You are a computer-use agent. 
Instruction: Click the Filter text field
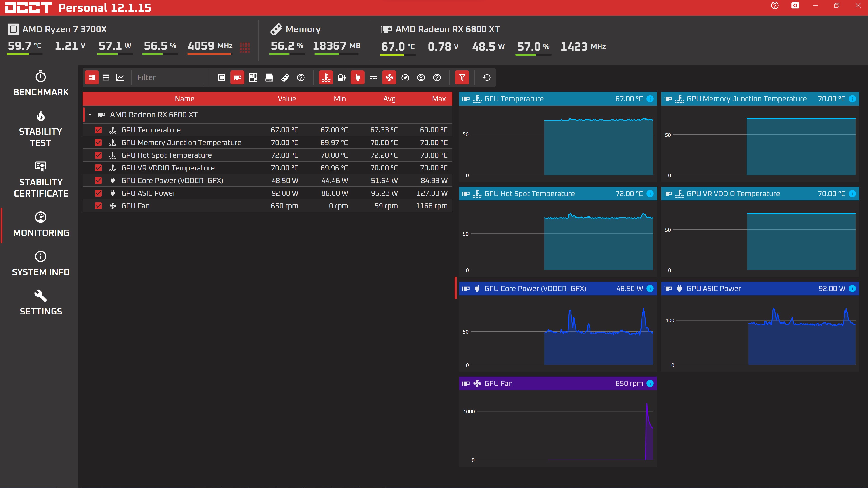coord(170,77)
